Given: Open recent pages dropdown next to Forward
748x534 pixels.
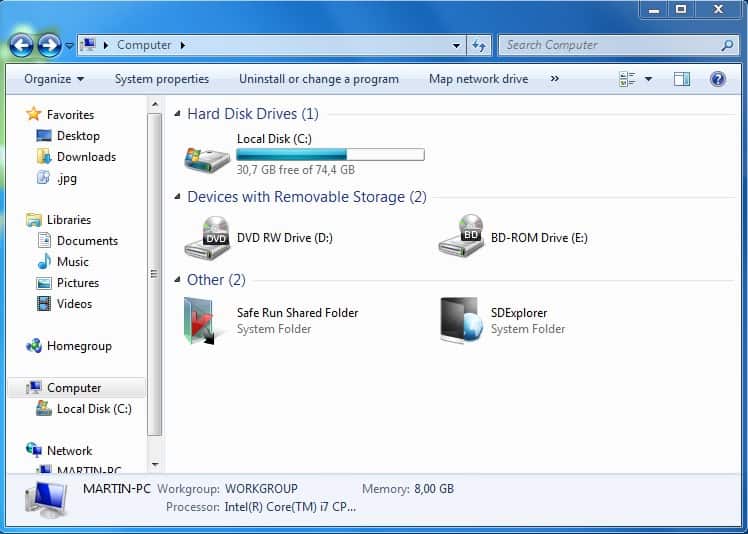Looking at the screenshot, I should pyautogui.click(x=69, y=46).
